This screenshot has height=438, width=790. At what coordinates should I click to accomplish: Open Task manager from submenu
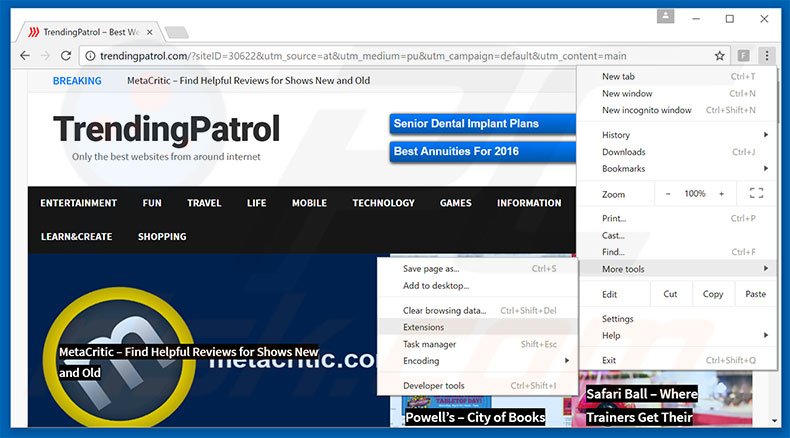(x=477, y=344)
